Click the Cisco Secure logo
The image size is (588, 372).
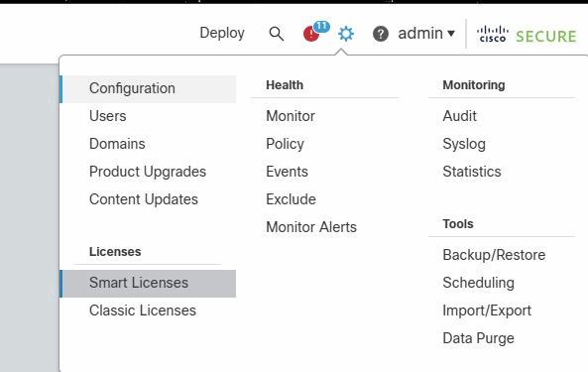tap(527, 35)
